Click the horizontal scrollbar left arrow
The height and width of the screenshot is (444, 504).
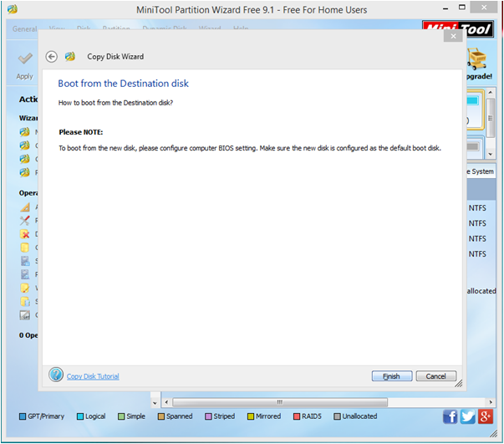click(x=166, y=402)
